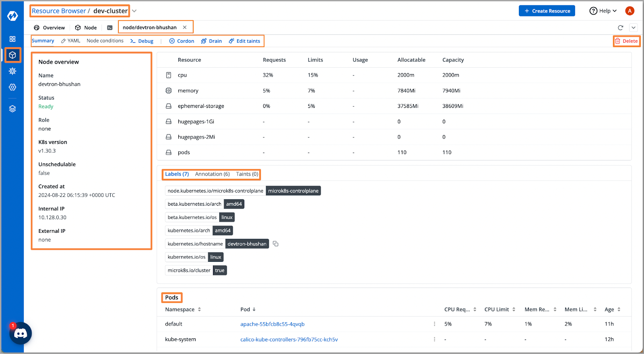Click Edit taints
The height and width of the screenshot is (354, 644).
click(244, 41)
